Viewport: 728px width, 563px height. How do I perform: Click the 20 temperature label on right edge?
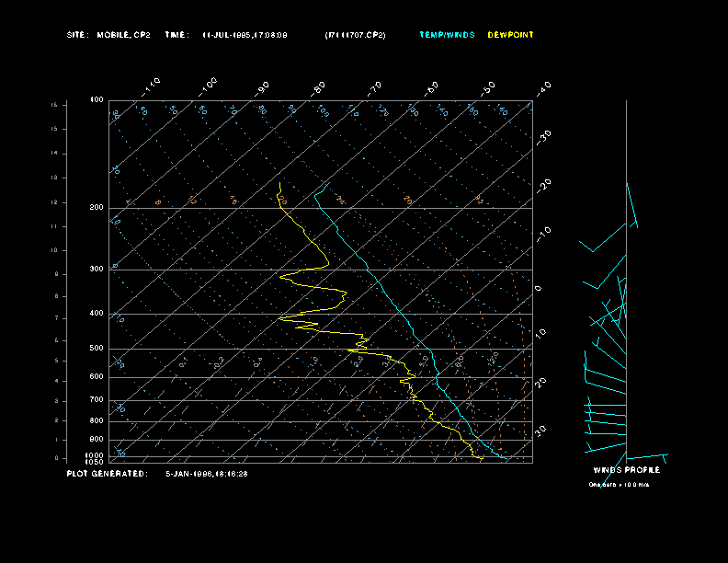pyautogui.click(x=540, y=383)
